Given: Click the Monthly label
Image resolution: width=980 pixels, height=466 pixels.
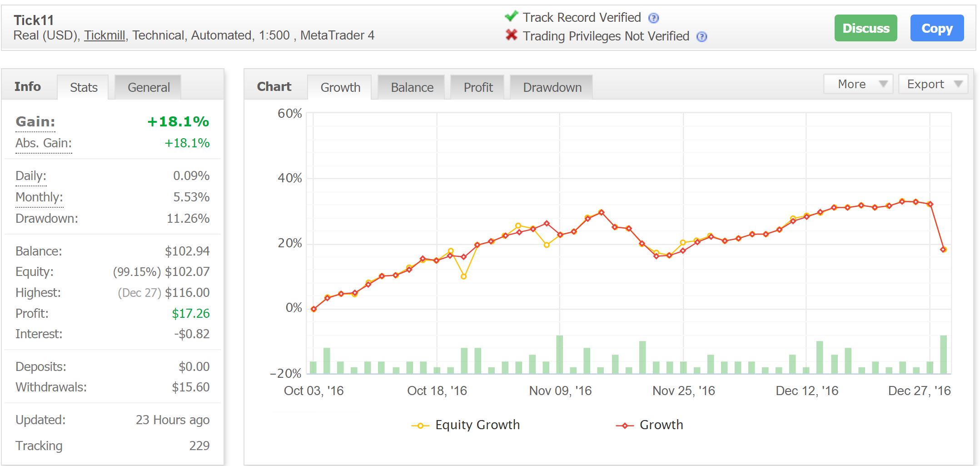Looking at the screenshot, I should tap(39, 197).
